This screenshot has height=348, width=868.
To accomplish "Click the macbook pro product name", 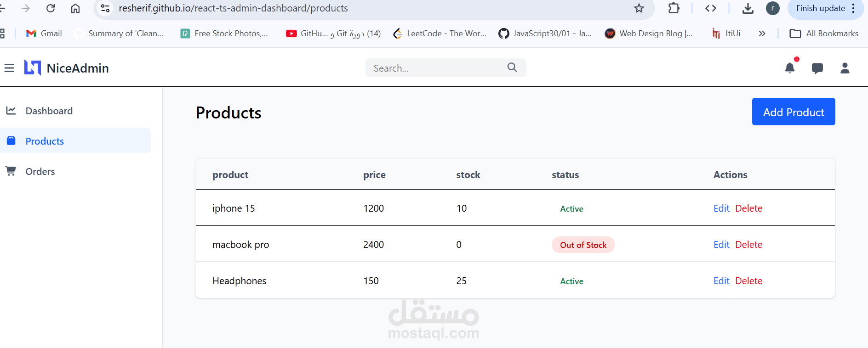I will [x=241, y=245].
